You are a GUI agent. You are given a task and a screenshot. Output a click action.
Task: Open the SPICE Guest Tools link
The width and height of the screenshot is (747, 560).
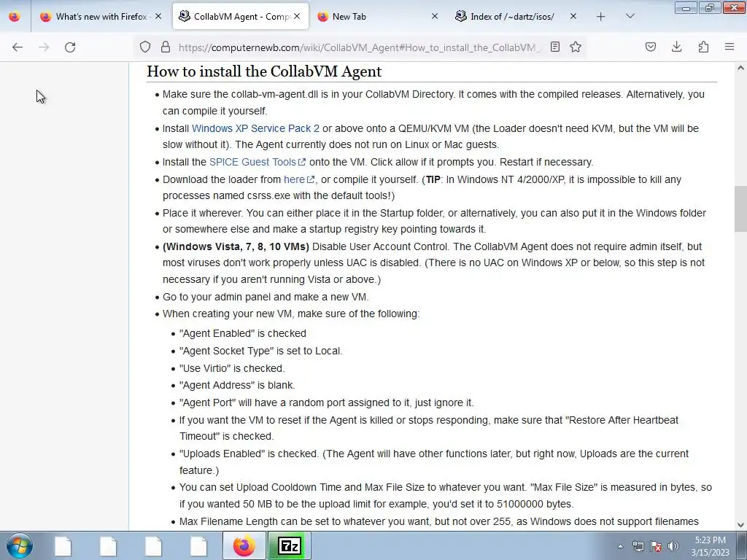[258, 162]
